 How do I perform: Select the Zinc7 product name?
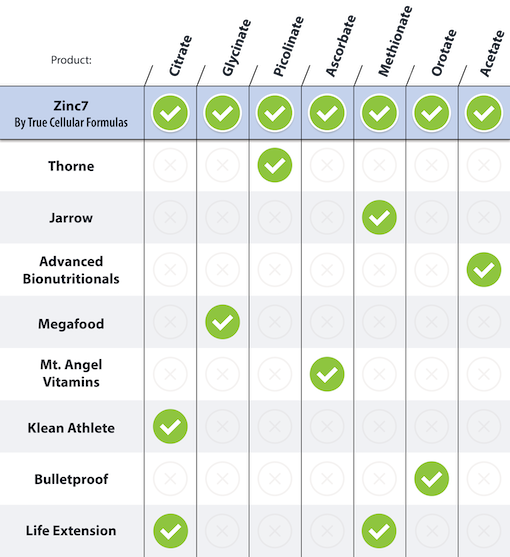coord(71,106)
